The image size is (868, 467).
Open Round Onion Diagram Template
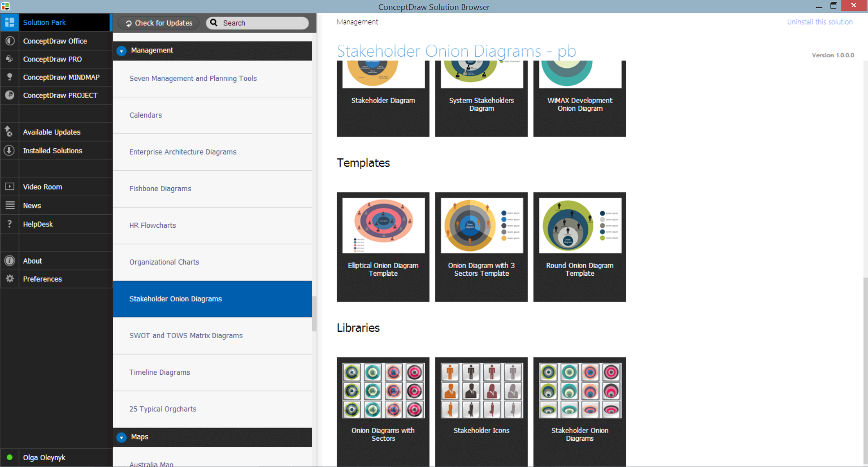[x=580, y=247]
